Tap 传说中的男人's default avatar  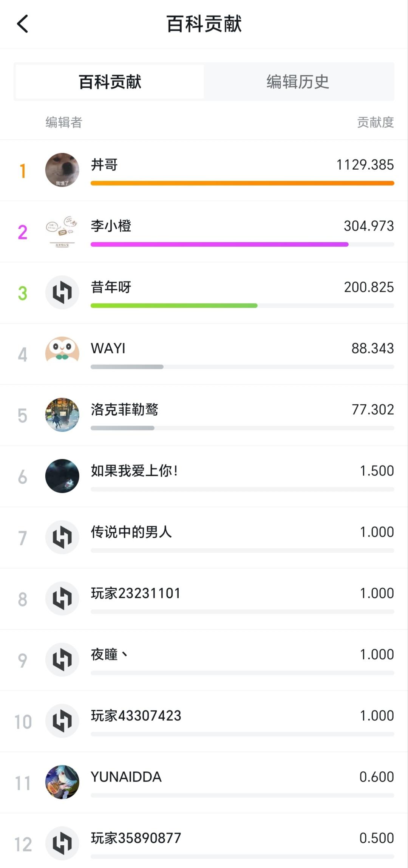coord(62,537)
